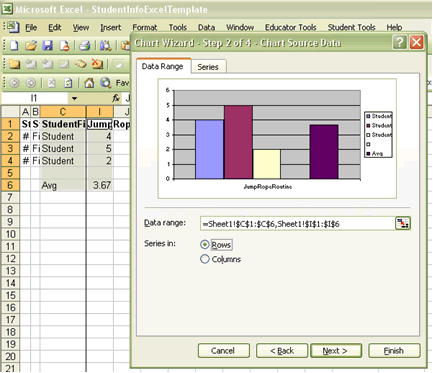The height and width of the screenshot is (373, 433).
Task: Select the Series in Rows option
Action: (205, 245)
